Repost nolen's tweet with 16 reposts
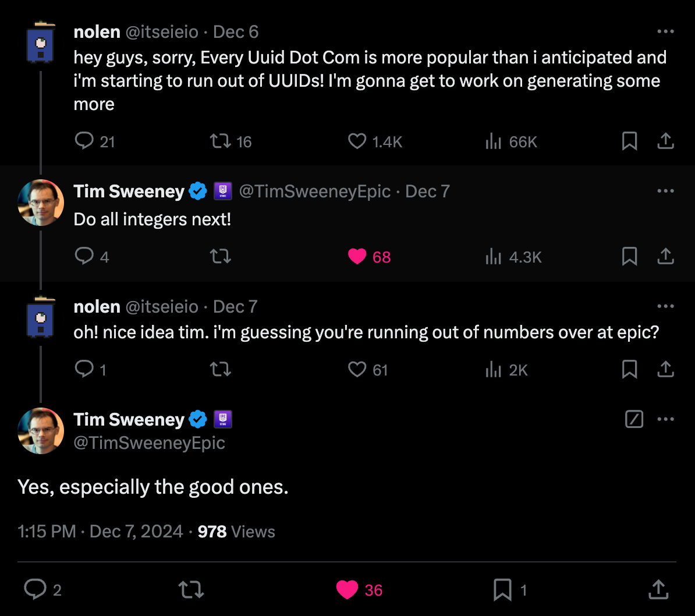Image resolution: width=695 pixels, height=616 pixels. [220, 141]
